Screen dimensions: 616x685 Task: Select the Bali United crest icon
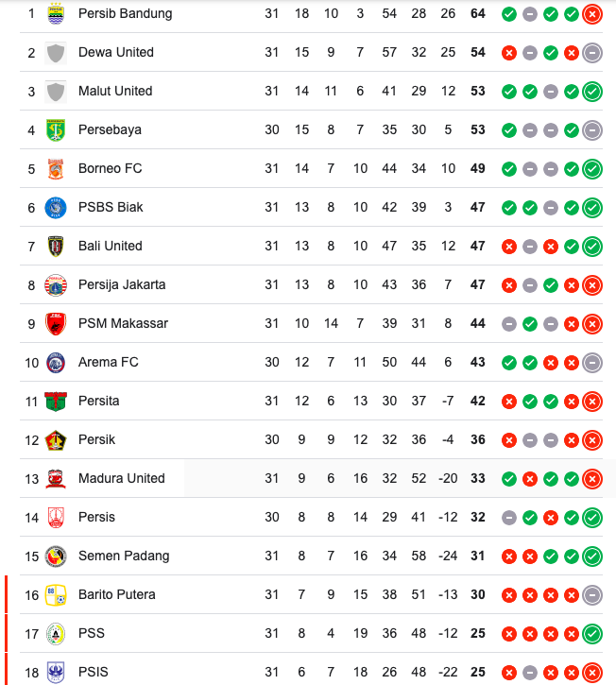56,247
